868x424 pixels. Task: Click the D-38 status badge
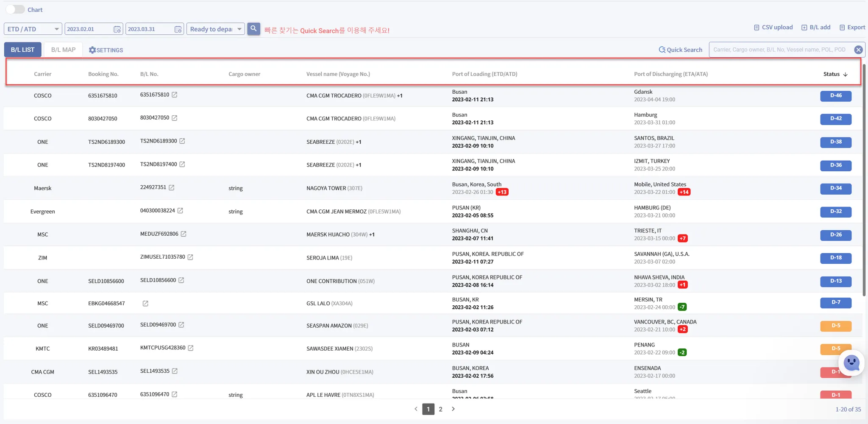click(x=836, y=142)
